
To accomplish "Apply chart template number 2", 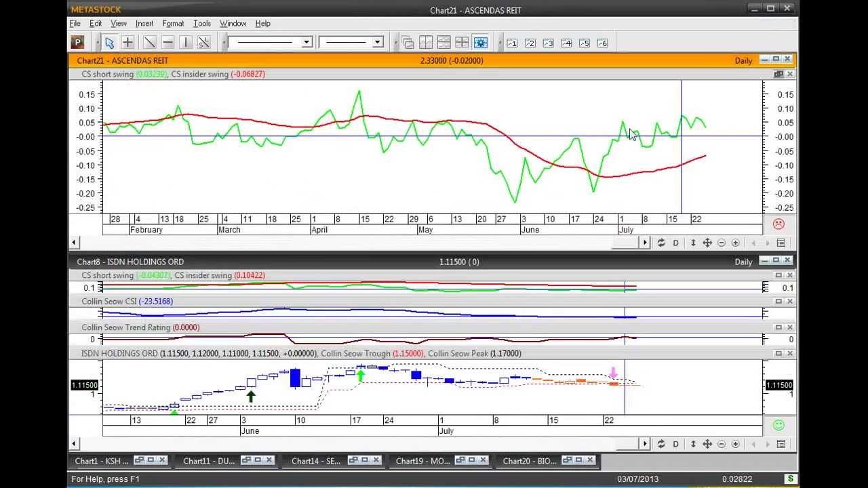I will pyautogui.click(x=530, y=43).
